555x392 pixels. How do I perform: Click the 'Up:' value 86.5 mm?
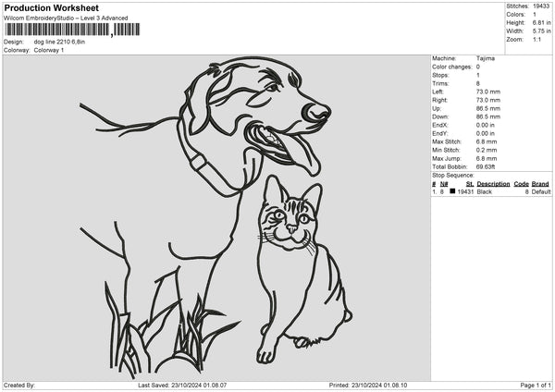pyautogui.click(x=488, y=108)
